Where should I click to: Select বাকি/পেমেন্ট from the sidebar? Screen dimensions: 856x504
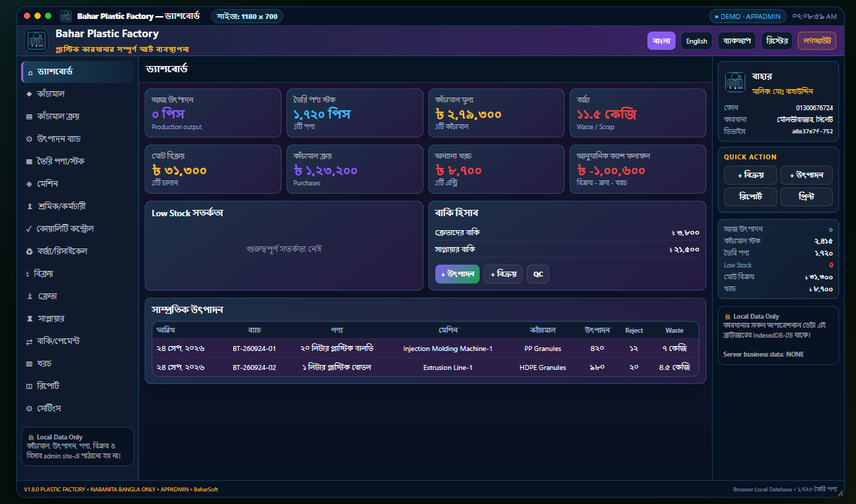(x=77, y=341)
